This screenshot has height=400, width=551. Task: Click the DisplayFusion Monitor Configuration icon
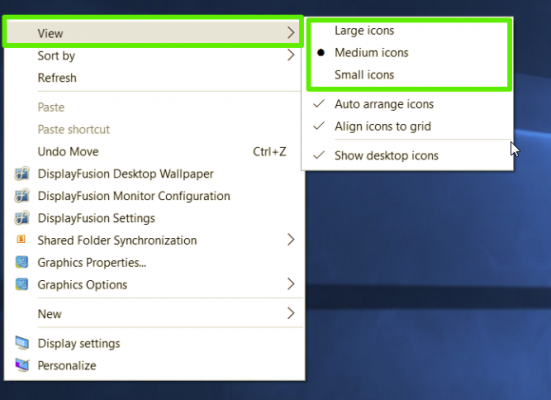click(x=22, y=196)
